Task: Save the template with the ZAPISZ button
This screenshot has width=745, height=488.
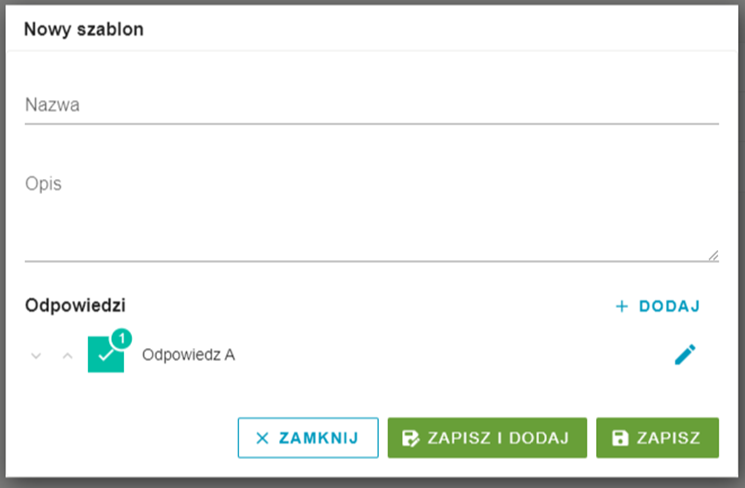Action: (657, 438)
